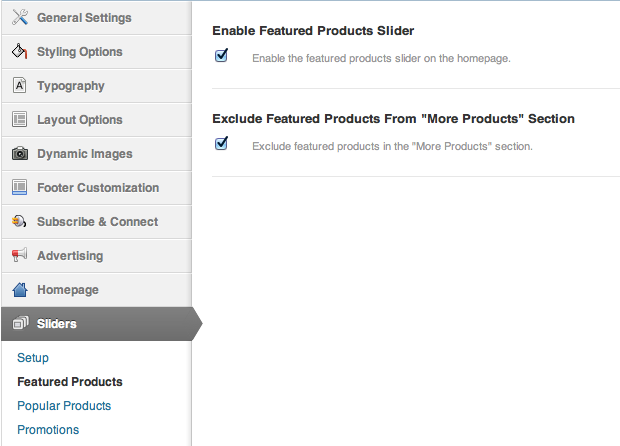This screenshot has height=446, width=620.
Task: Click the General Settings wrench icon
Action: pos(19,18)
